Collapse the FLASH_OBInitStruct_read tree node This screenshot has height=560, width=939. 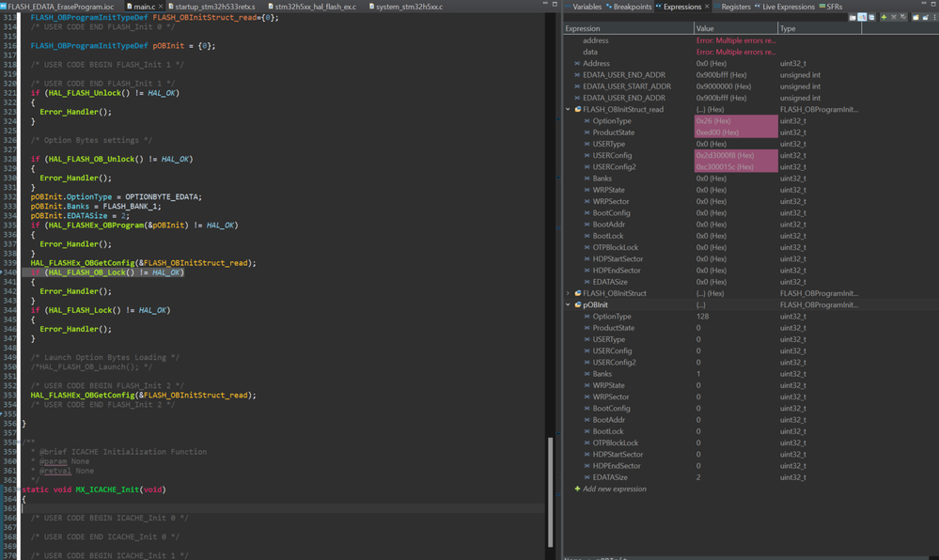click(x=569, y=110)
